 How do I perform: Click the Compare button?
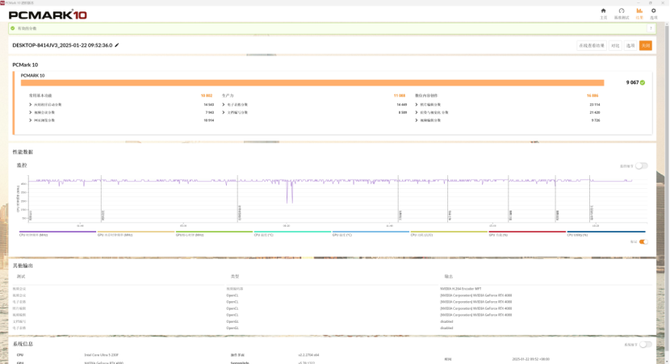pos(615,45)
